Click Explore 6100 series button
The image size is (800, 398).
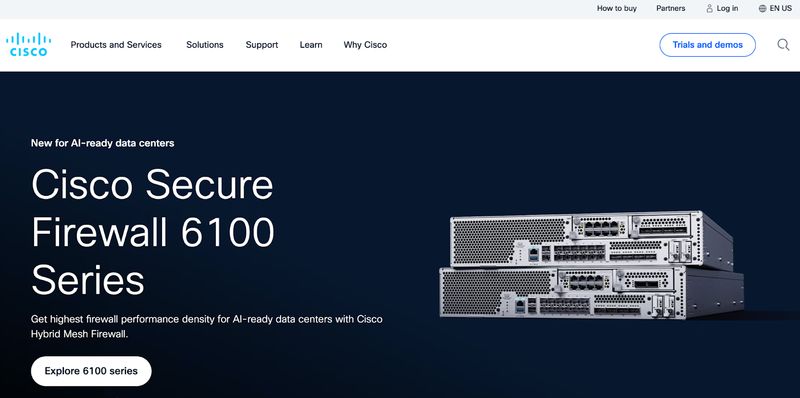(x=91, y=371)
